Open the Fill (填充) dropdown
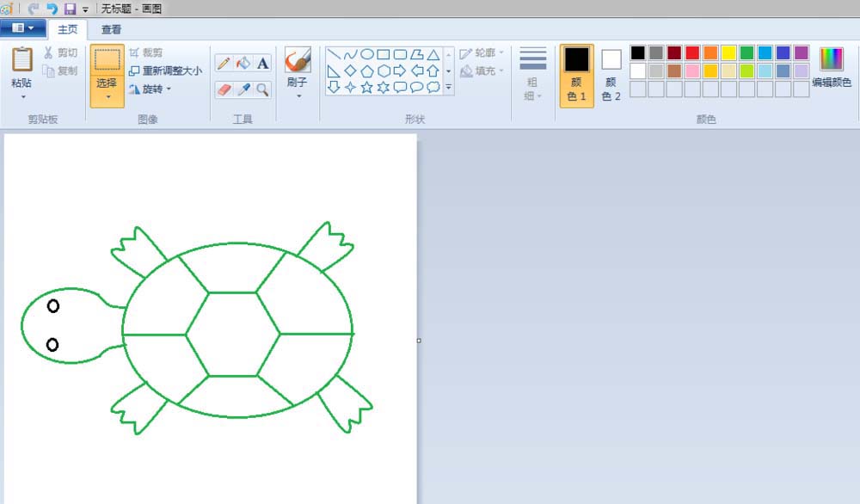The width and height of the screenshot is (860, 504). pos(482,71)
